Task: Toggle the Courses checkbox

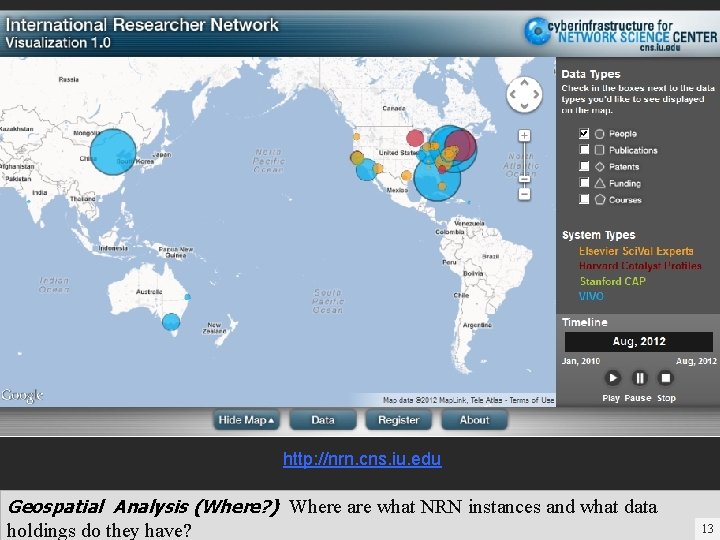Action: tap(584, 199)
